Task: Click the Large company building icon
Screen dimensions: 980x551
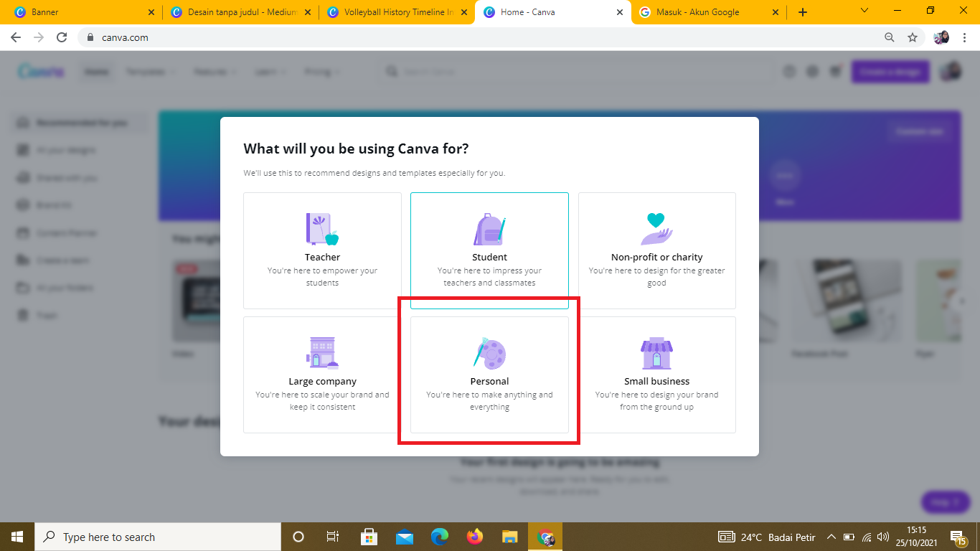Action: click(x=322, y=353)
